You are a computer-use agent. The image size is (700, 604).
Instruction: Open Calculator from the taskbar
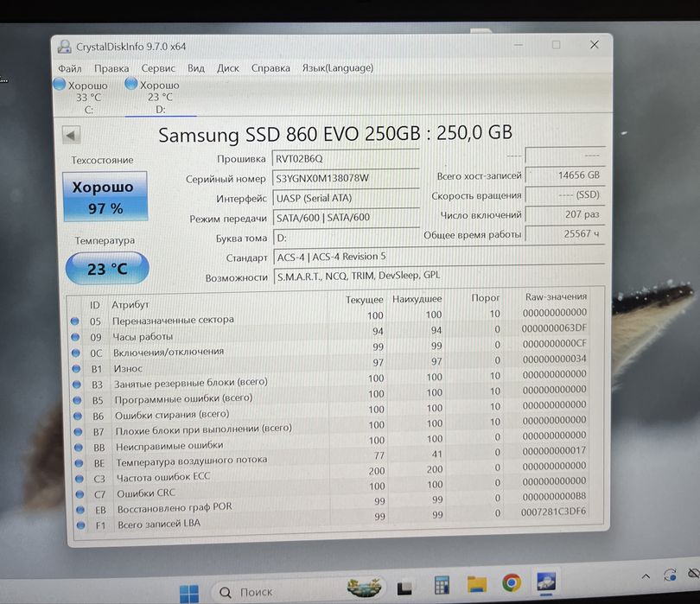click(x=442, y=585)
